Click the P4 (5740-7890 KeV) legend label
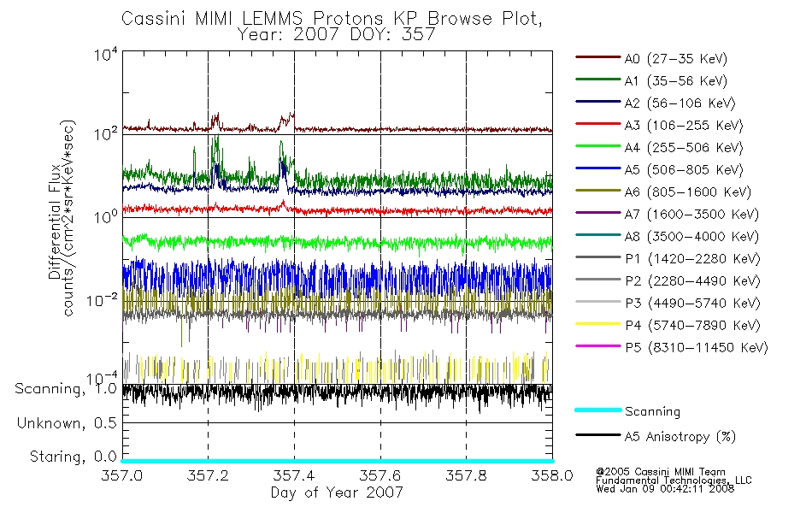Image resolution: width=812 pixels, height=513 pixels. (x=692, y=326)
